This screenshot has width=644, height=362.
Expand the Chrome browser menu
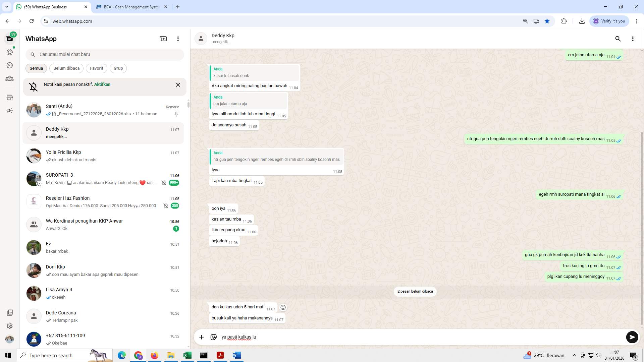point(637,21)
